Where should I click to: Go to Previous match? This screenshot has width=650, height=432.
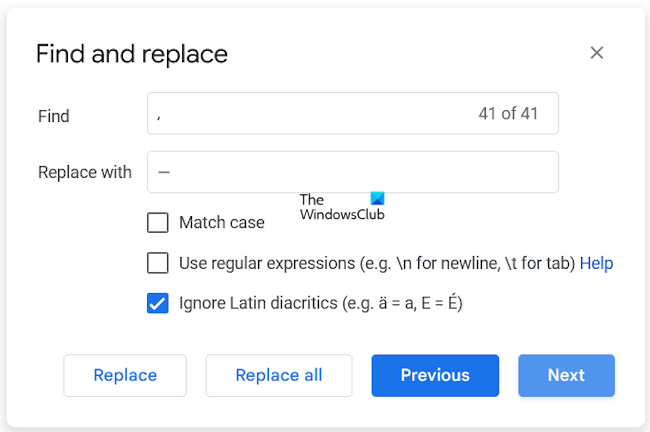[x=435, y=375]
